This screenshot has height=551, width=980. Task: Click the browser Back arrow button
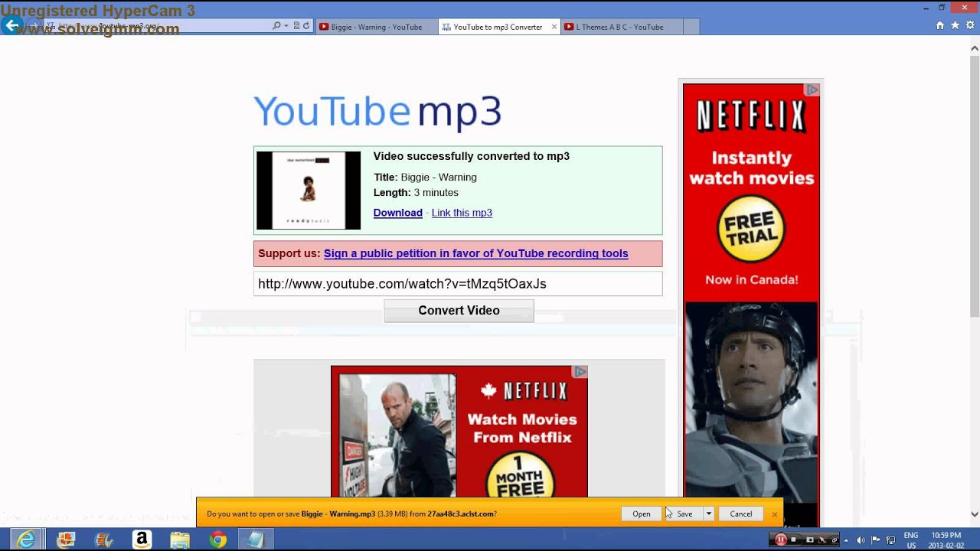click(x=11, y=25)
